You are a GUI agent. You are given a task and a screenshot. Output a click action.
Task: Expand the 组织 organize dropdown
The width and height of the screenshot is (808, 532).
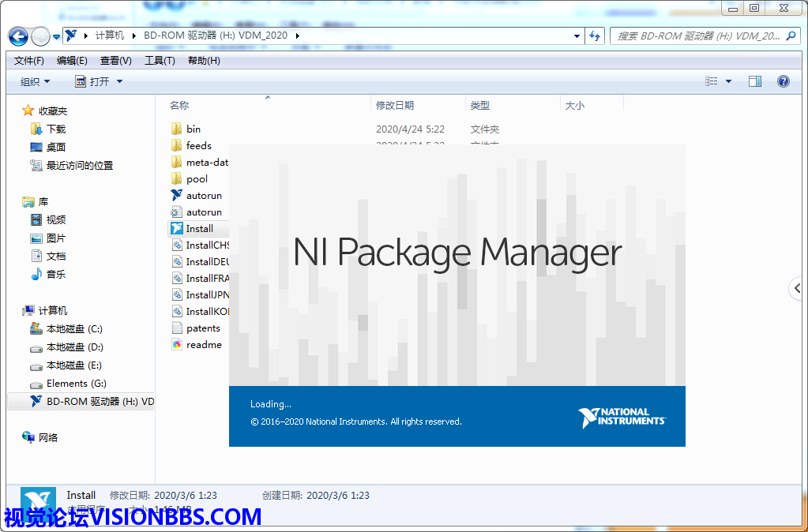(36, 81)
